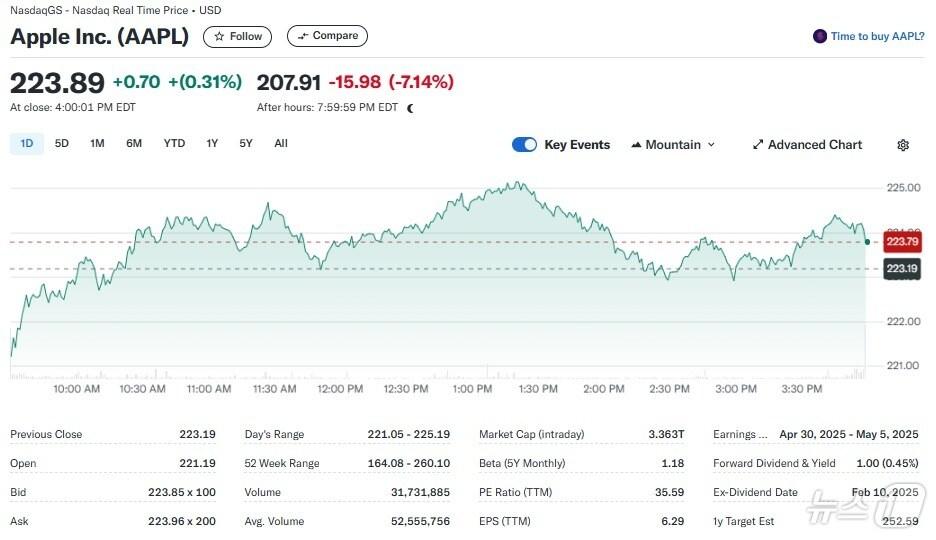Show the 6M chart range
This screenshot has width=936, height=540.
coord(134,144)
